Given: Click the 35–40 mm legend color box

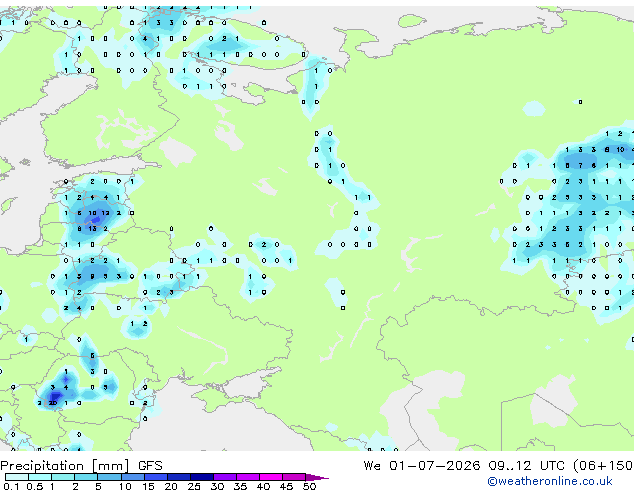Looking at the screenshot, I should coord(248,477).
